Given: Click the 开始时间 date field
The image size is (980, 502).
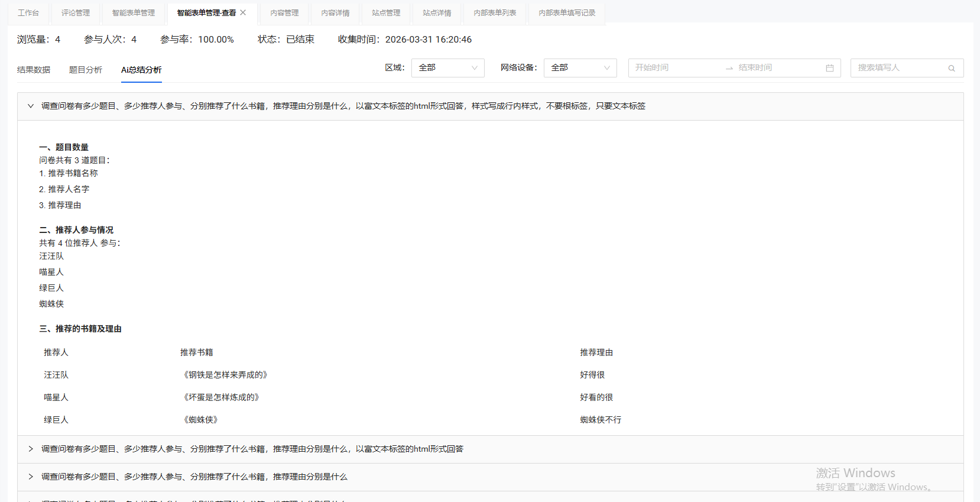Looking at the screenshot, I should [x=674, y=68].
